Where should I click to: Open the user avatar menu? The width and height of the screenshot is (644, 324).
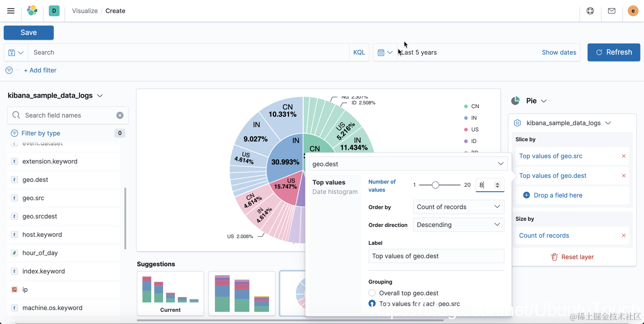633,11
